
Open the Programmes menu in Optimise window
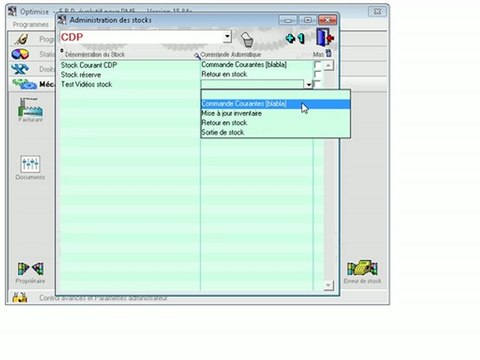(x=31, y=24)
